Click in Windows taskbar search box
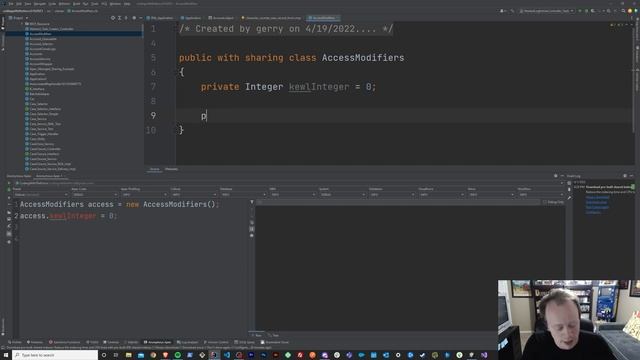 tap(55, 355)
